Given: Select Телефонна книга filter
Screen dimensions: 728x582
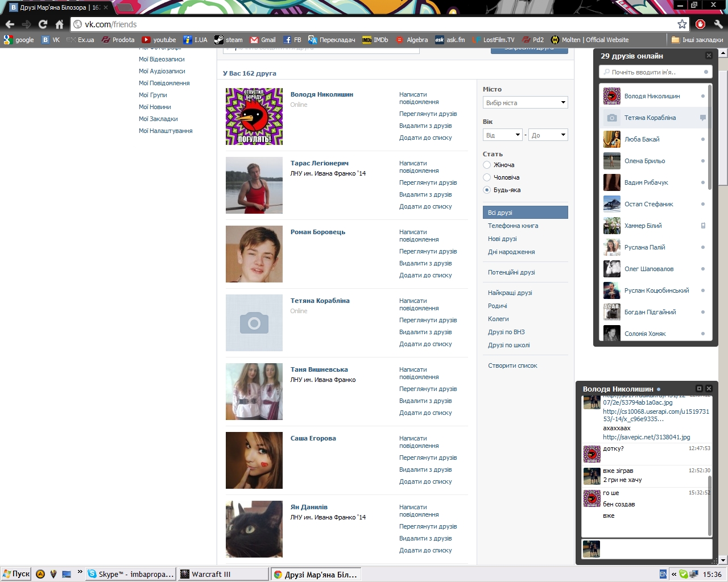Looking at the screenshot, I should (513, 226).
